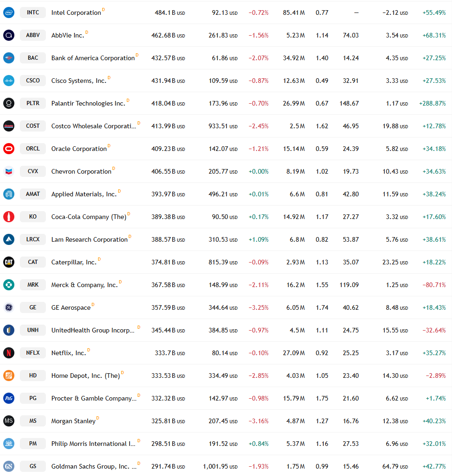Click the Applied Materials logo icon
The width and height of the screenshot is (452, 476).
tap(9, 194)
